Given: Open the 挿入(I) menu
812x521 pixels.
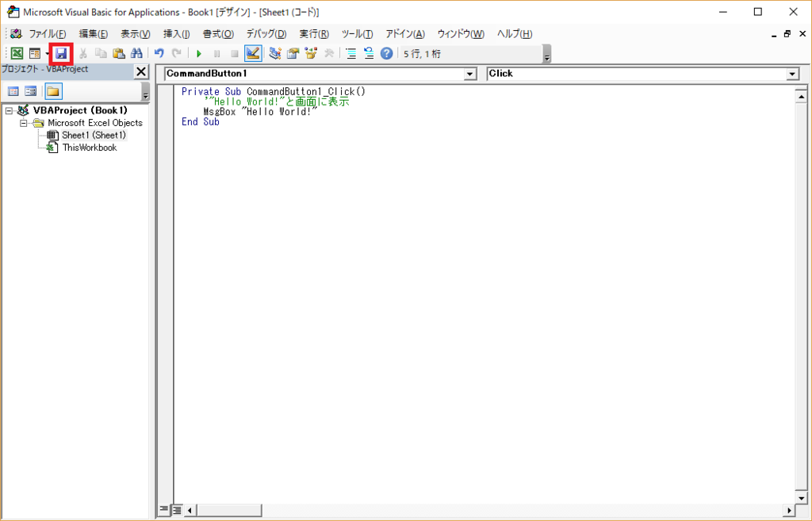Looking at the screenshot, I should click(177, 34).
